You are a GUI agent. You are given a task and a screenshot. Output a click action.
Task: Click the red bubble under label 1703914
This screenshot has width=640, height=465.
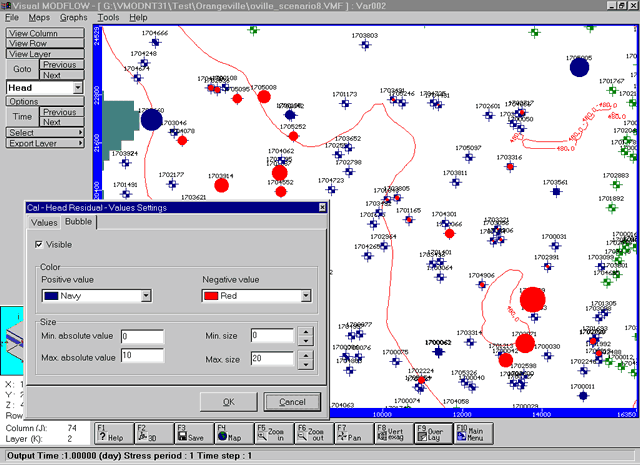[222, 185]
